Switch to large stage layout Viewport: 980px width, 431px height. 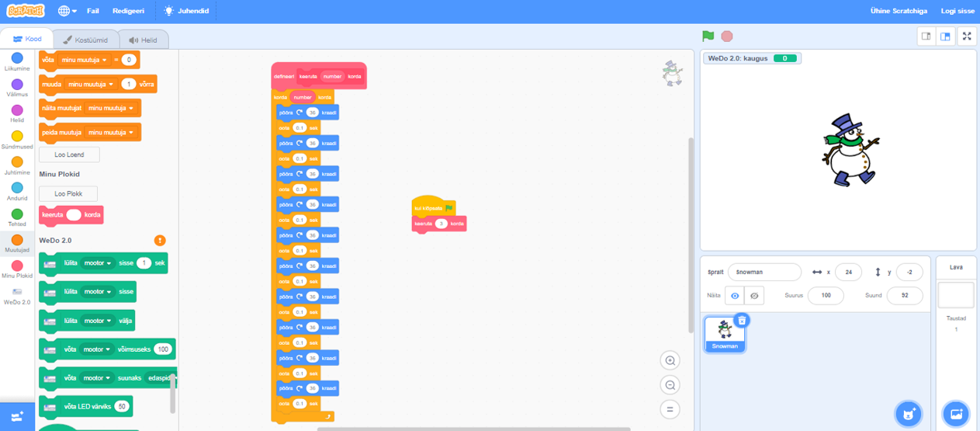pos(945,36)
